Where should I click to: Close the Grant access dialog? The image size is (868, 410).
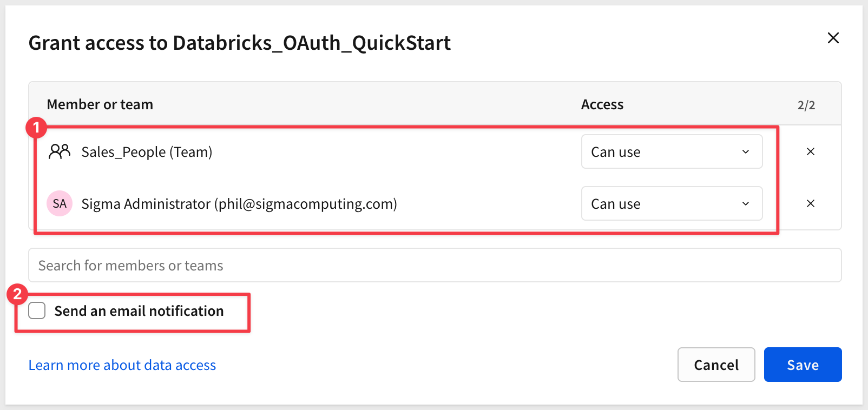click(833, 38)
